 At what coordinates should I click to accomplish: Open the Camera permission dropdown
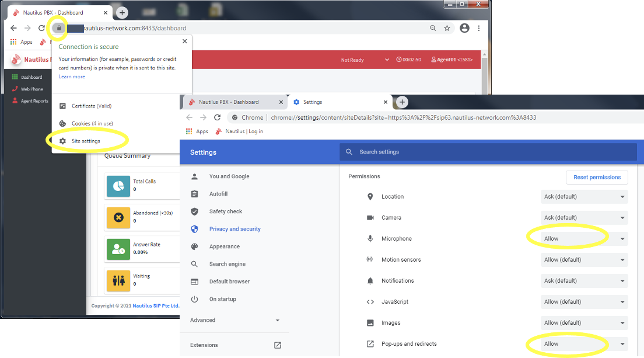tap(584, 217)
